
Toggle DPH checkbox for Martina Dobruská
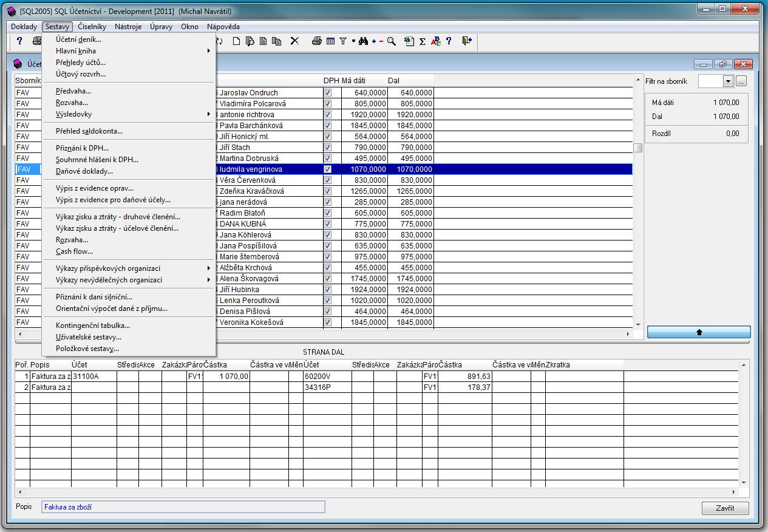[x=328, y=159]
